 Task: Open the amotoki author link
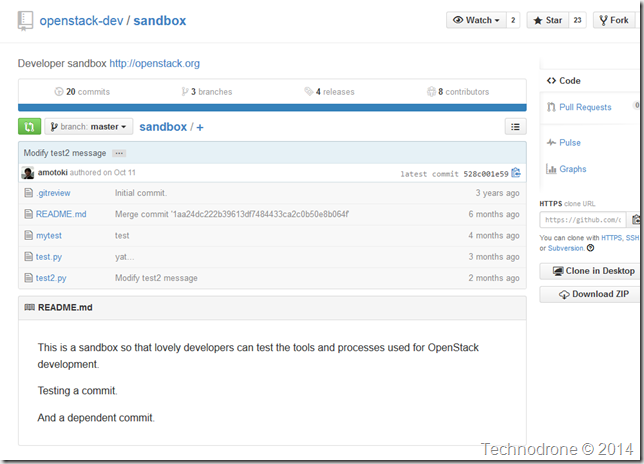click(53, 172)
